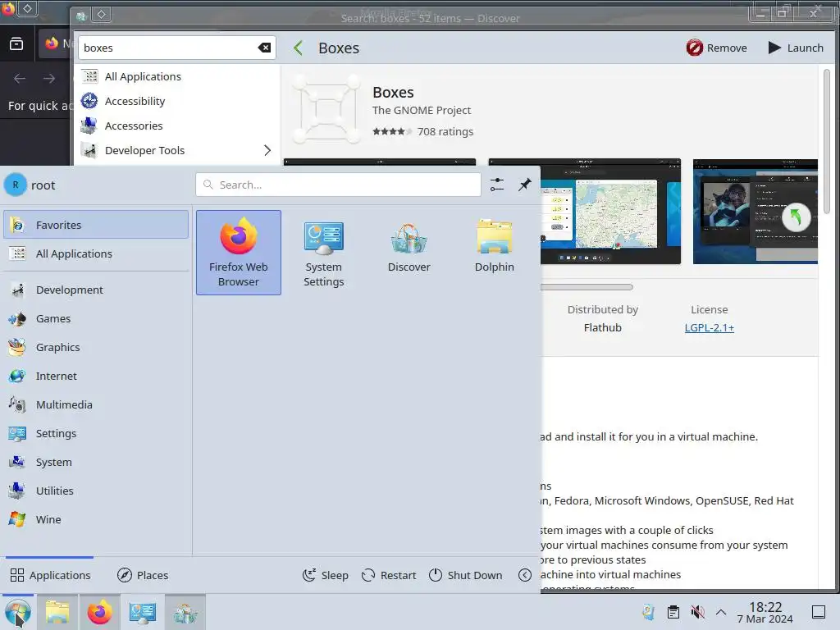Image resolution: width=840 pixels, height=630 pixels.
Task: Click the Shut Down button
Action: [x=466, y=575]
